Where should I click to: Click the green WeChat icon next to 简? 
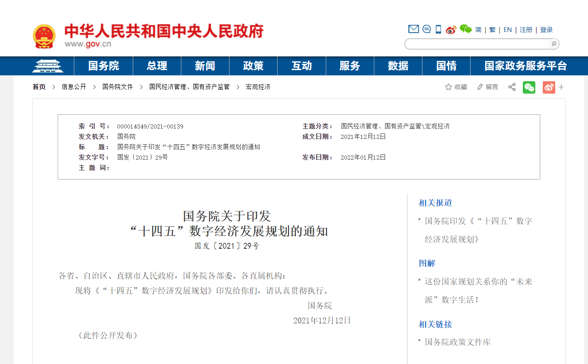tap(465, 29)
